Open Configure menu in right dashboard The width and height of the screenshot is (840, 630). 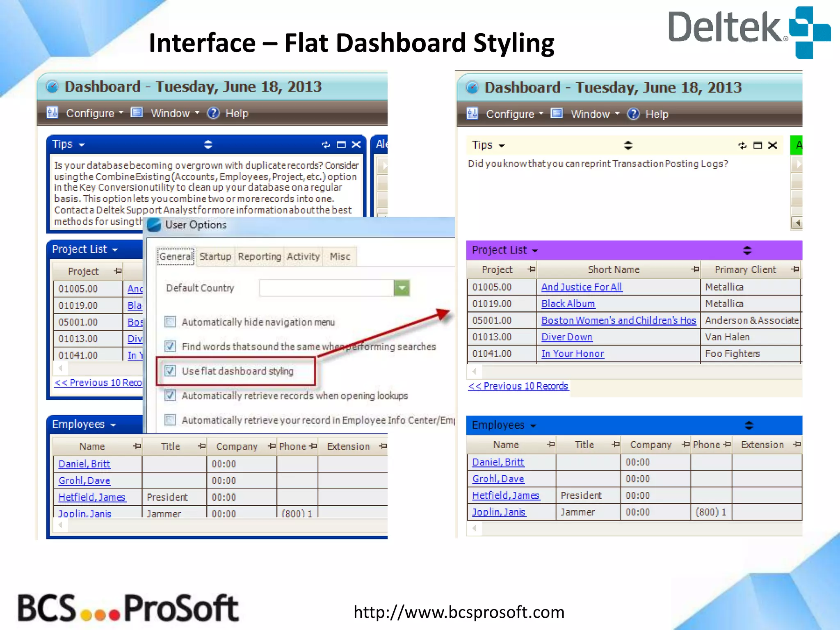coord(514,114)
